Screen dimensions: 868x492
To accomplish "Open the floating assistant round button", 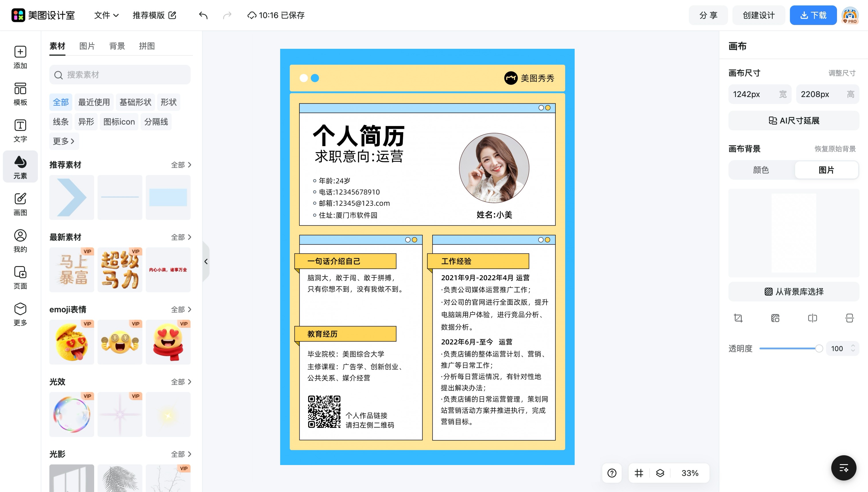I will tap(844, 468).
